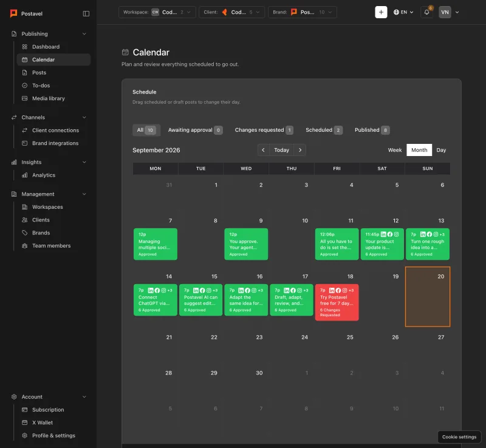Select Calendar in the sidebar
This screenshot has height=448, width=486.
53,59
